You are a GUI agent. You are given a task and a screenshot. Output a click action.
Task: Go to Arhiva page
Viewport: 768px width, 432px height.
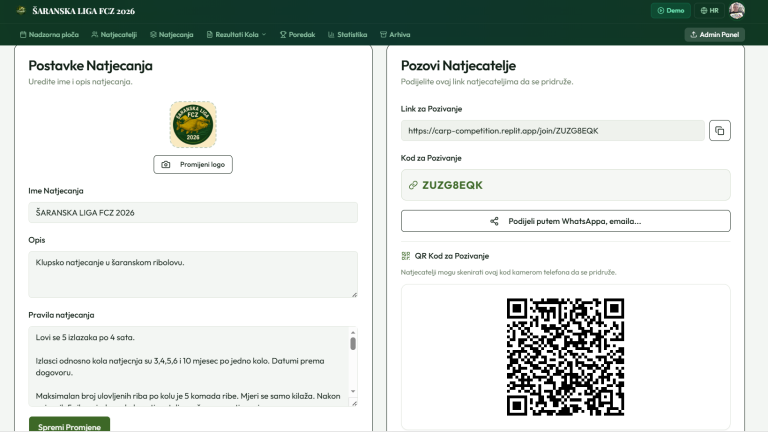pos(395,35)
